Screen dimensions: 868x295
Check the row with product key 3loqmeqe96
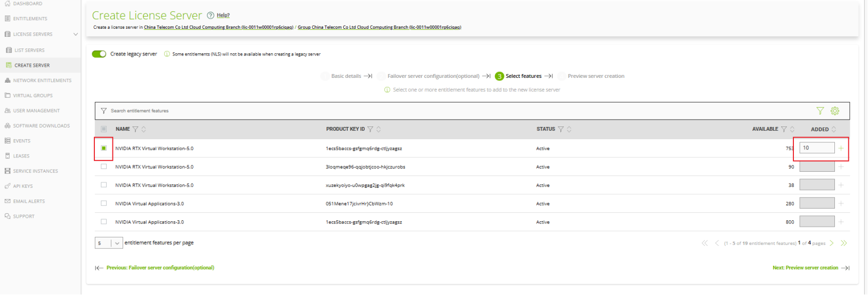(103, 166)
